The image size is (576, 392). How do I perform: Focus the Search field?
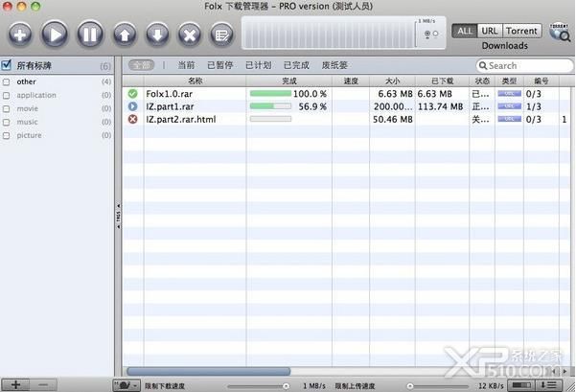[x=524, y=66]
